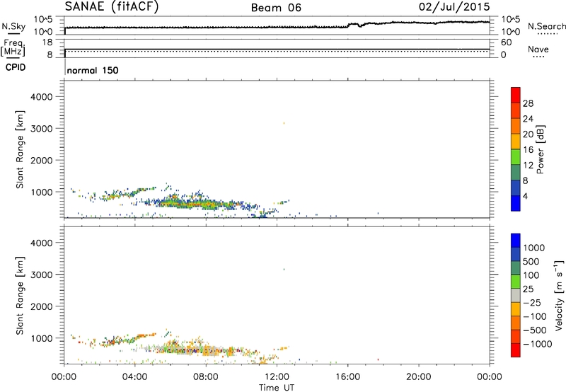This screenshot has width=566, height=392.
Task: Select the 16 label on power colorbar
Action: [x=528, y=150]
